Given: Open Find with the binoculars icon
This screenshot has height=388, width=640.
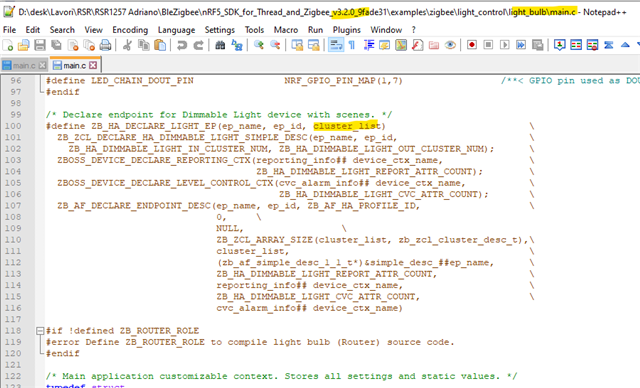Looking at the screenshot, I should [220, 45].
